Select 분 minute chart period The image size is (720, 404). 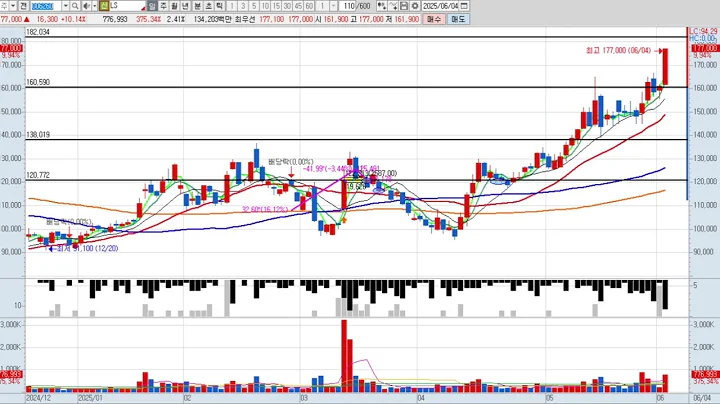(197, 6)
